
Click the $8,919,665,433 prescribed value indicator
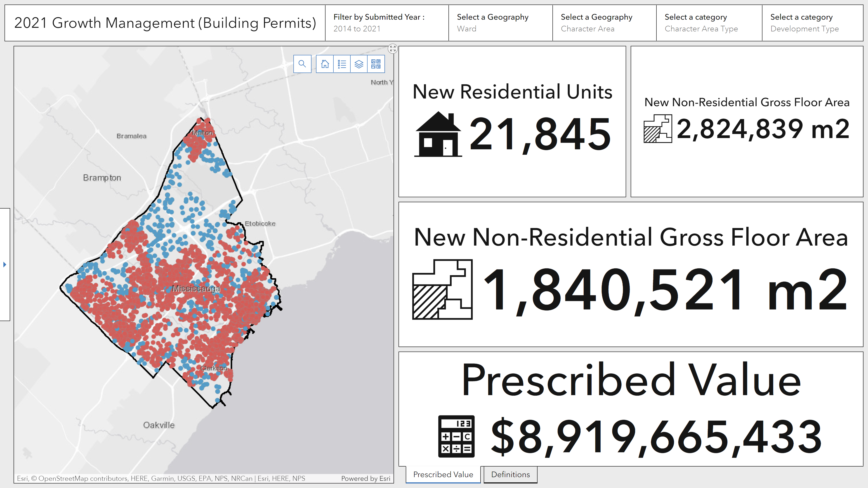coord(656,436)
